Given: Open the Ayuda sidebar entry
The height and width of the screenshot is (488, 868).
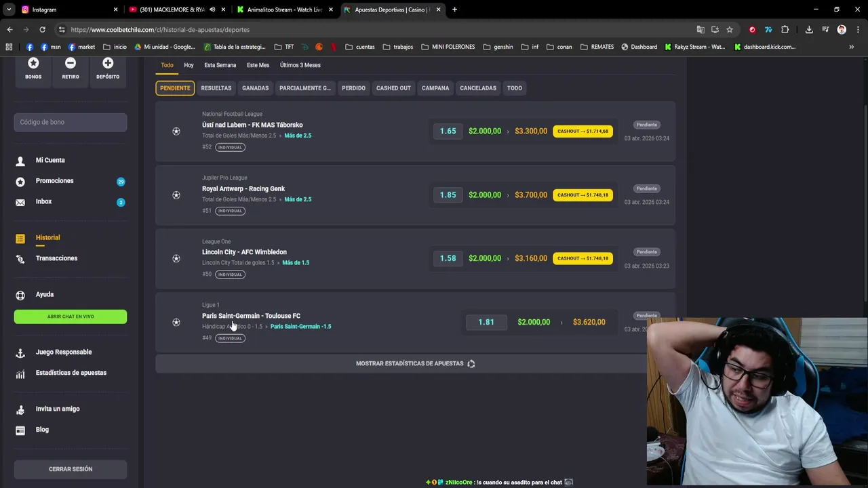Looking at the screenshot, I should [45, 294].
